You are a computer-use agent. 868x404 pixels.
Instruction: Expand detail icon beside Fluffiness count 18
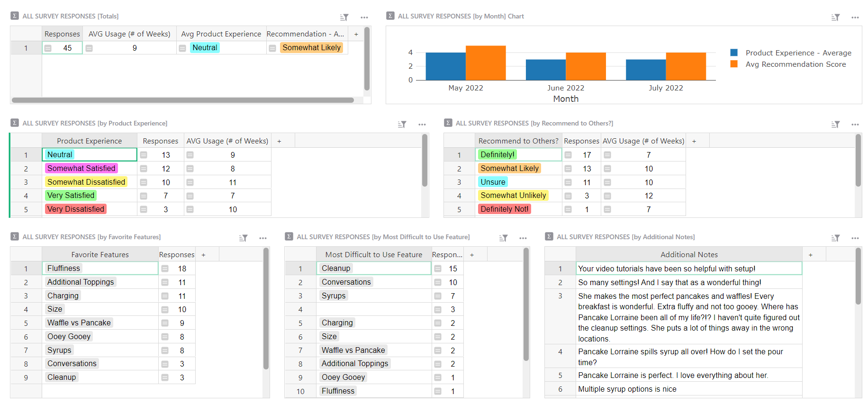(165, 269)
